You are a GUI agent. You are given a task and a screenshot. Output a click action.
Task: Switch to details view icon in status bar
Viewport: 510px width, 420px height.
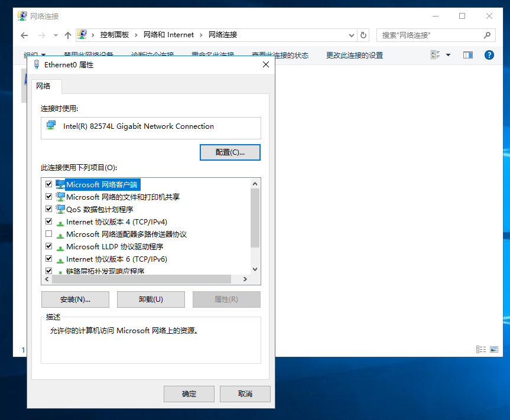pos(481,350)
